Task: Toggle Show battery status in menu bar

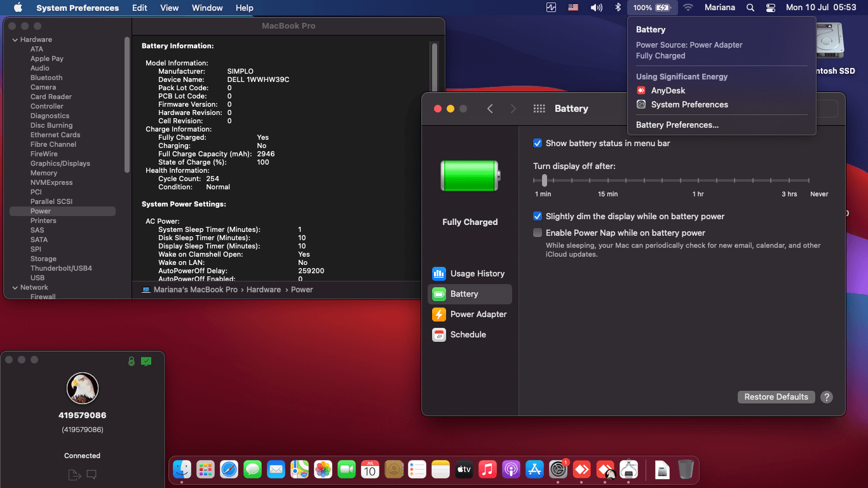Action: (x=538, y=144)
